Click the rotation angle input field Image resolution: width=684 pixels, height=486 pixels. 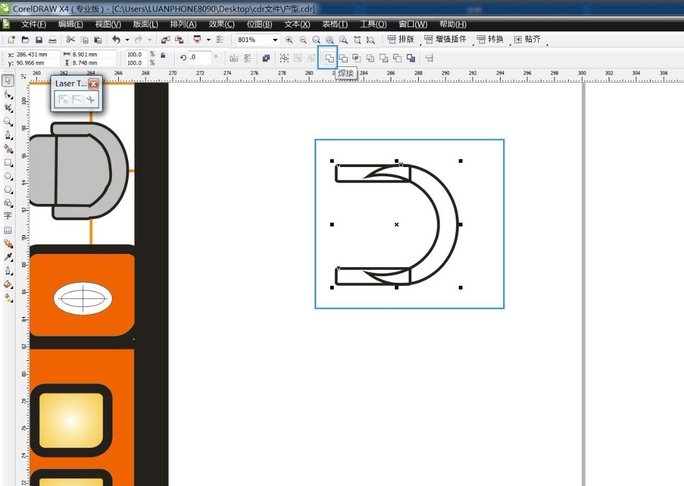coord(199,58)
